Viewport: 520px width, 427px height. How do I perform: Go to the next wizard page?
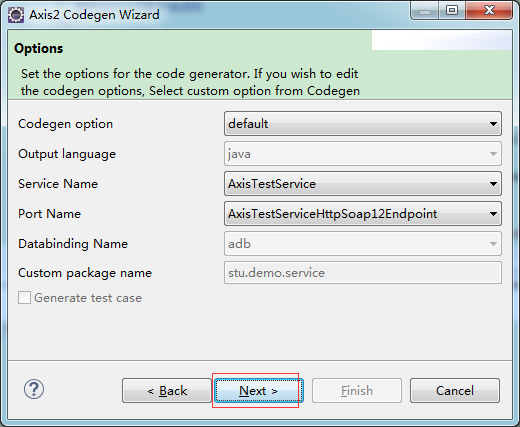[258, 391]
